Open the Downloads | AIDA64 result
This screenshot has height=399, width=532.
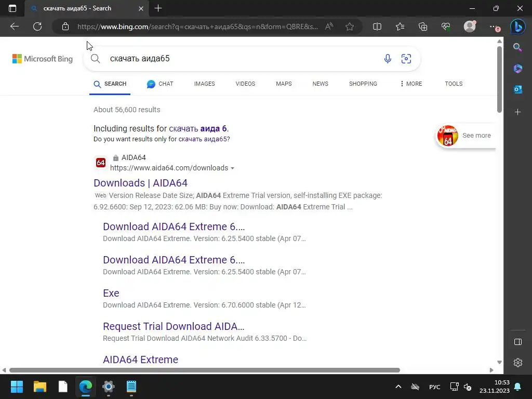click(x=140, y=183)
